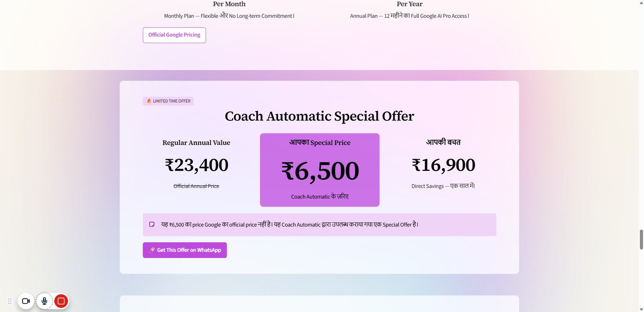Stop the recording with the red button
The width and height of the screenshot is (644, 312).
coord(61,301)
